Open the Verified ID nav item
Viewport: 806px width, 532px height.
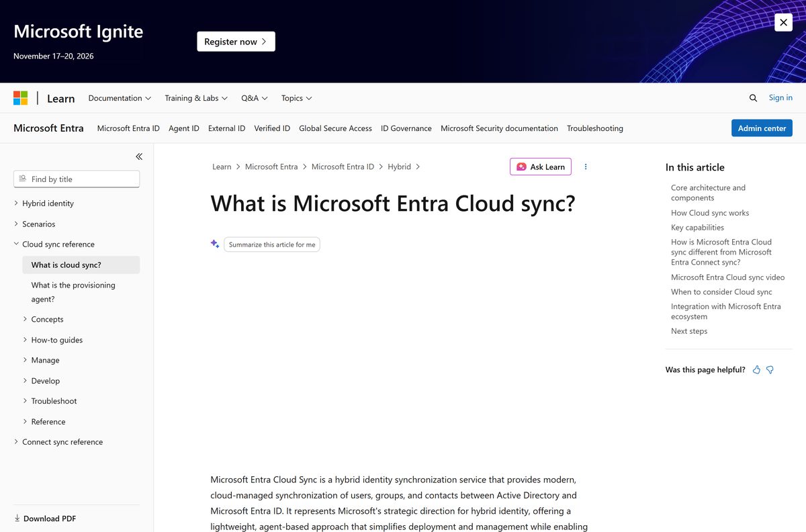pos(272,128)
